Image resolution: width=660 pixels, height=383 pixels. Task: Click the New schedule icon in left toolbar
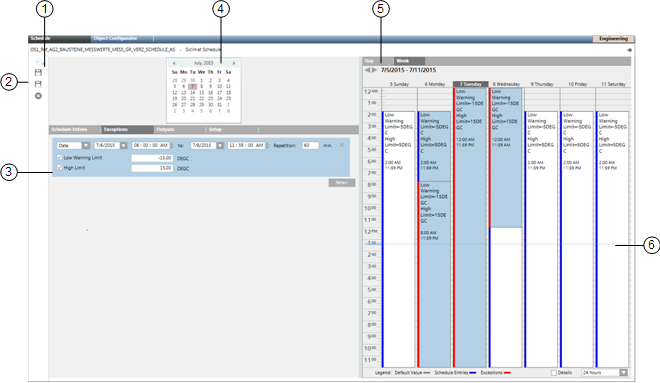[x=38, y=62]
